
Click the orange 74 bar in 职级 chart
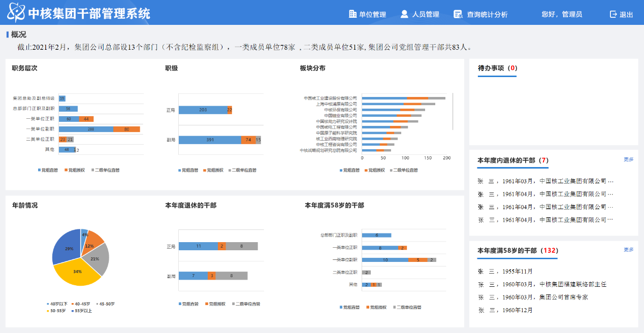click(248, 140)
